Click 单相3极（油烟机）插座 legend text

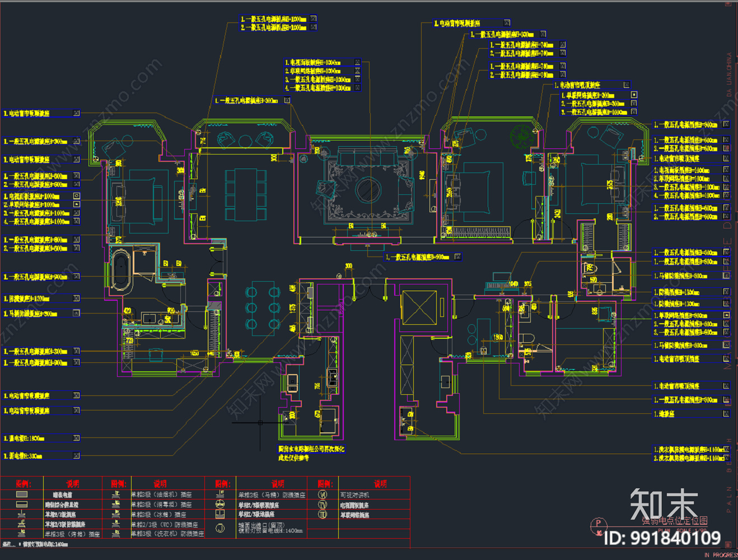click(161, 495)
